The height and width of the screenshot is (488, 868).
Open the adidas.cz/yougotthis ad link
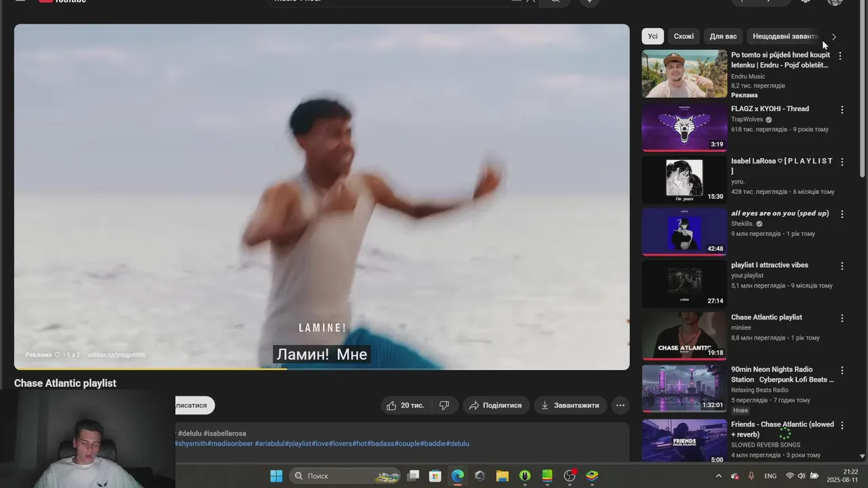116,354
